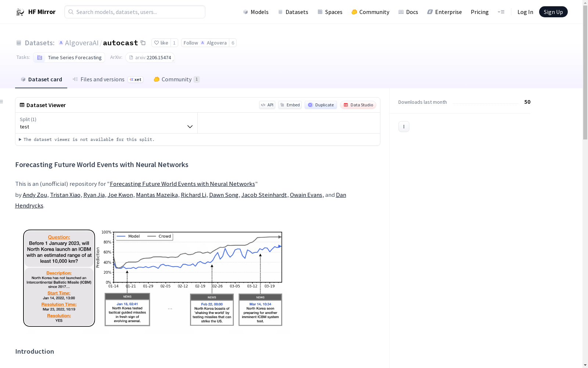
Task: Open the Files and versions tab
Action: (x=108, y=79)
